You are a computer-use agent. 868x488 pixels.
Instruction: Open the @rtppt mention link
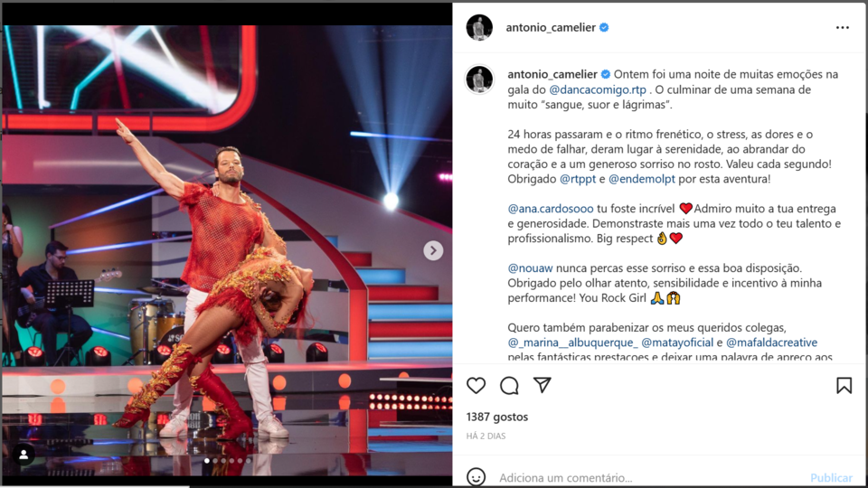pos(578,179)
